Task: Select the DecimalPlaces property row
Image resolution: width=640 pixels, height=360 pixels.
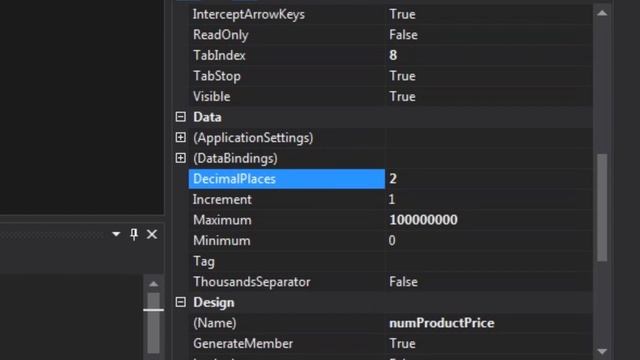Action: coord(287,179)
